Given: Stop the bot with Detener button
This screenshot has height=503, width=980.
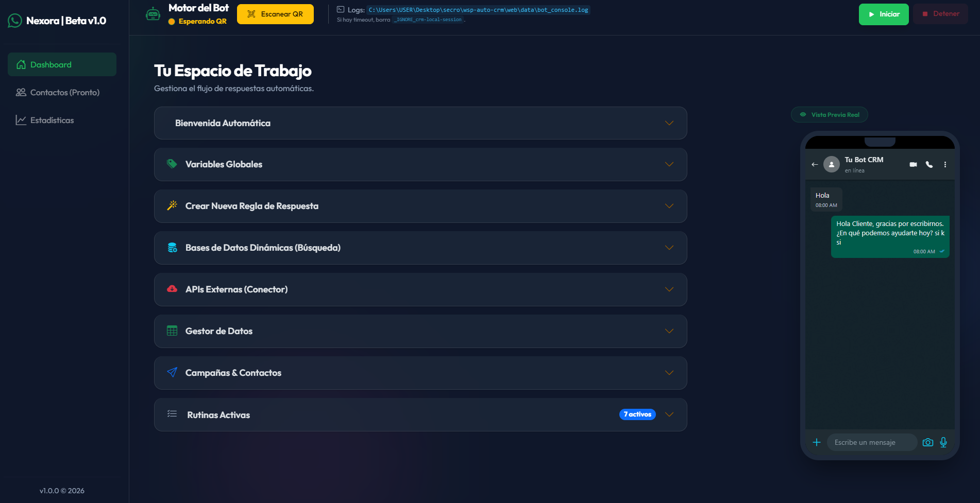Looking at the screenshot, I should pos(941,14).
